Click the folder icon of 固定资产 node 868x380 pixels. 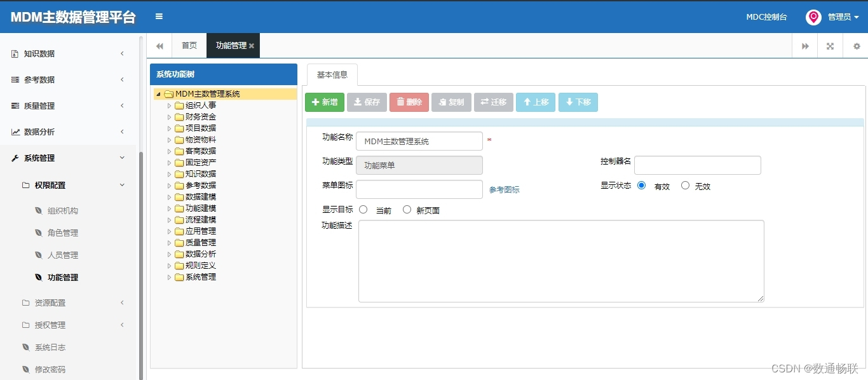tap(179, 163)
